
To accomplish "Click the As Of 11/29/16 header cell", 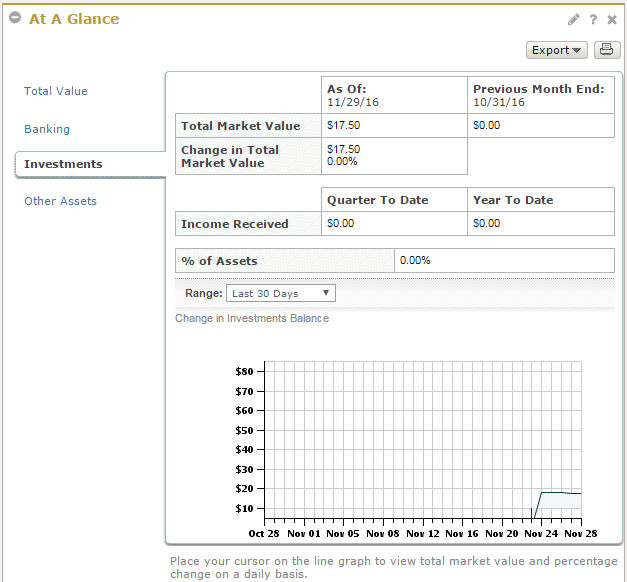I will click(x=394, y=95).
